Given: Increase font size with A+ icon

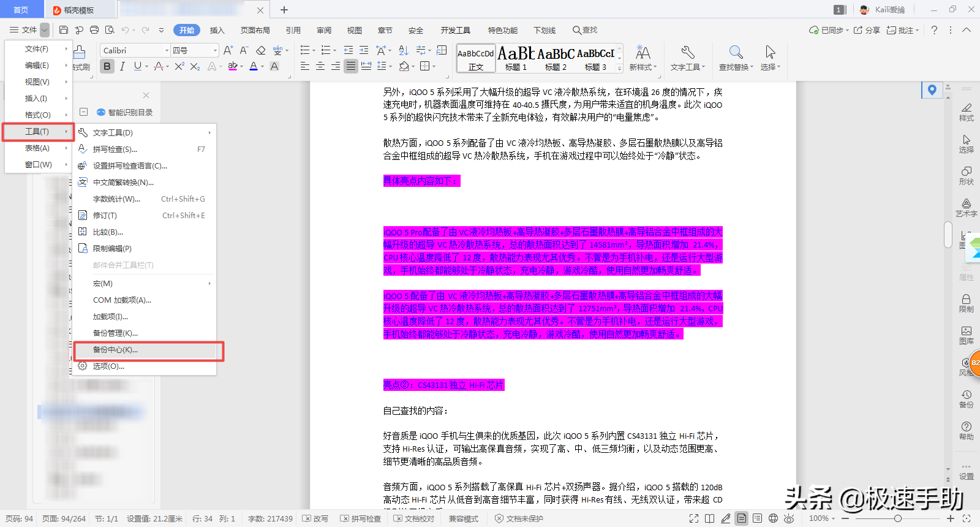Looking at the screenshot, I should (x=228, y=50).
